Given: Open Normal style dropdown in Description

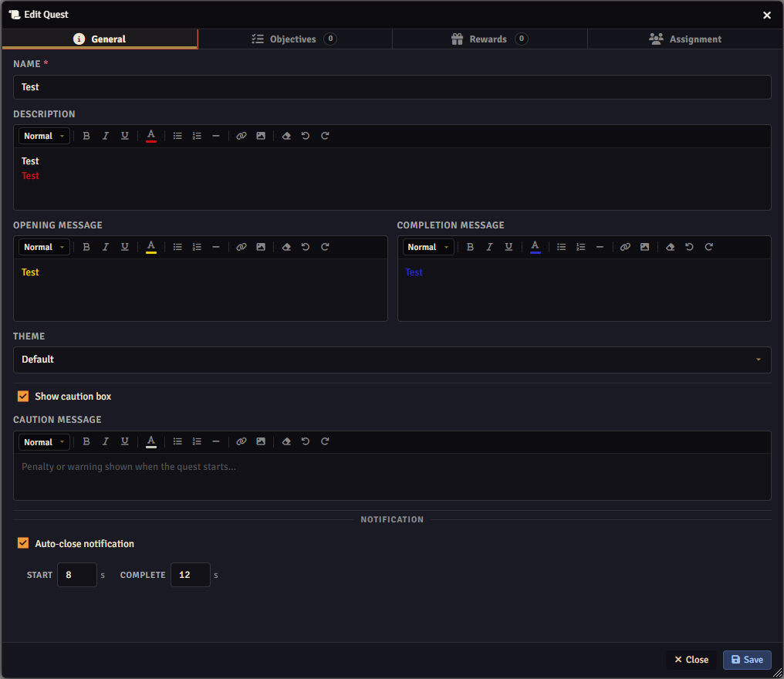Looking at the screenshot, I should [x=44, y=136].
